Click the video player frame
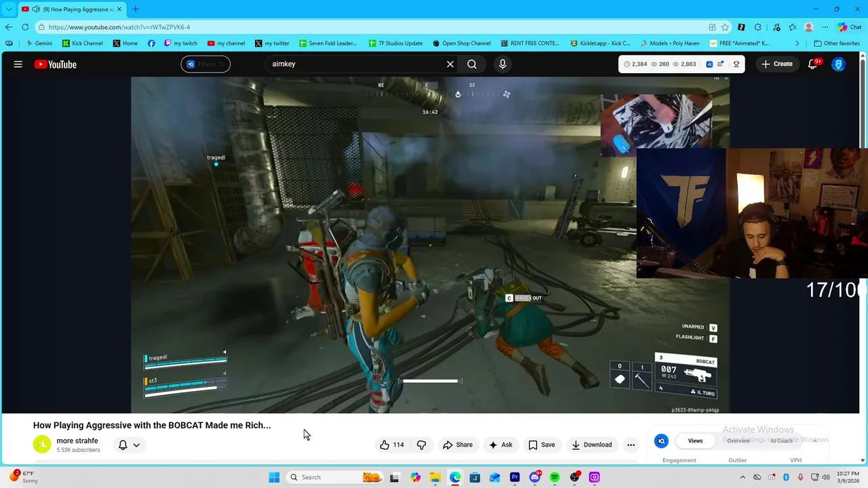Image resolution: width=868 pixels, height=488 pixels. (x=430, y=245)
